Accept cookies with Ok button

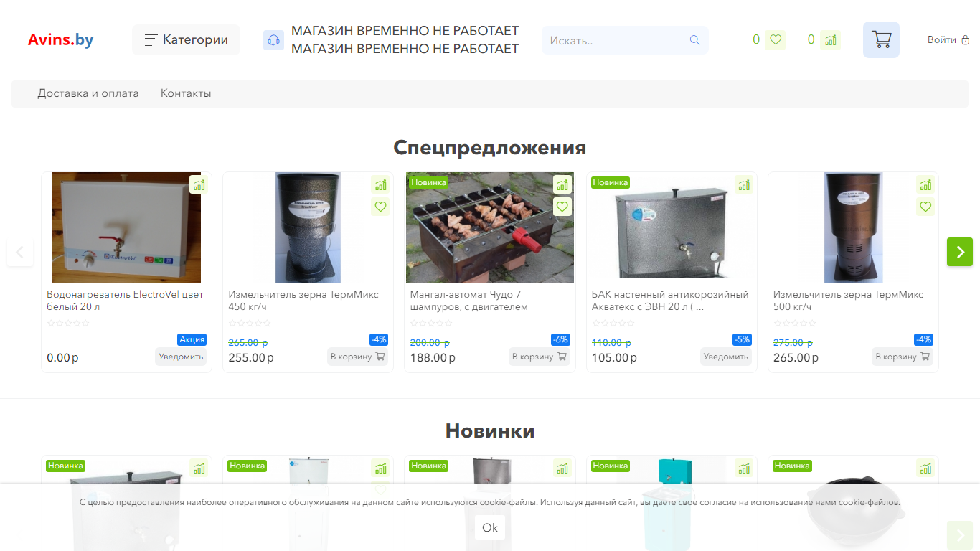click(x=490, y=527)
